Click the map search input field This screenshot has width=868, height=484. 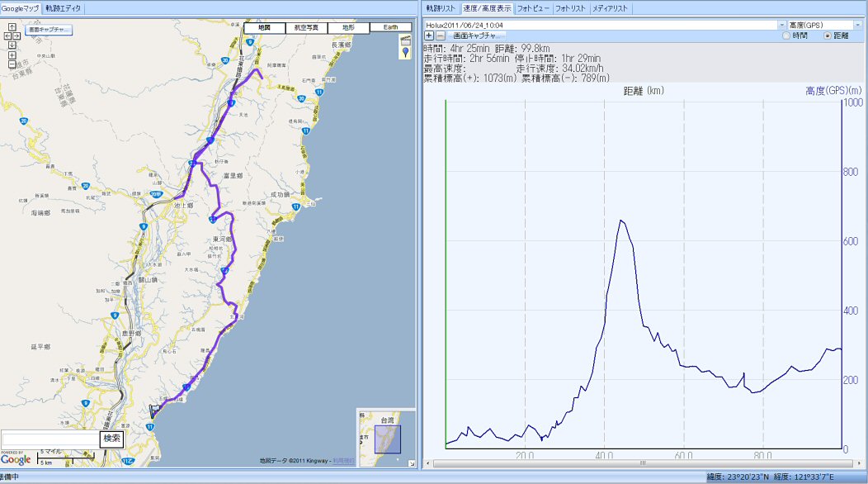click(50, 439)
